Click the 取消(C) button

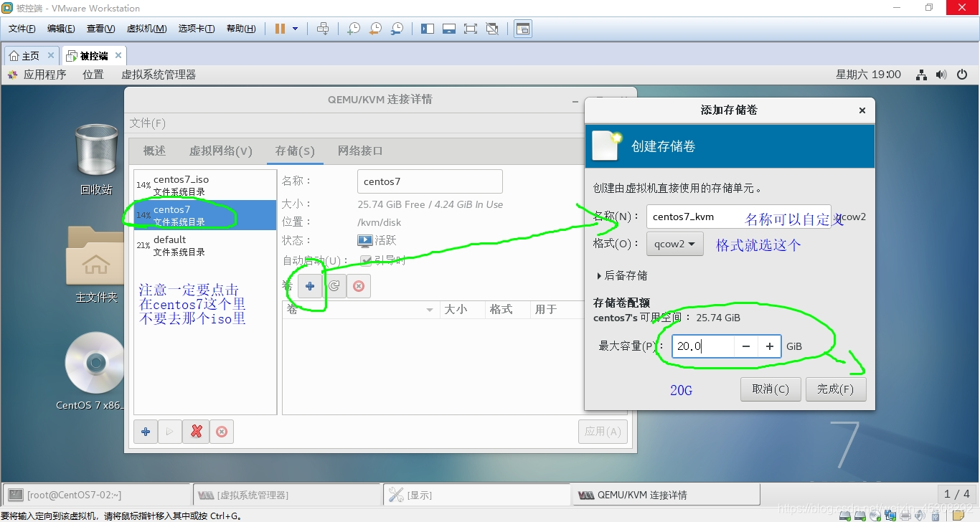tap(771, 389)
